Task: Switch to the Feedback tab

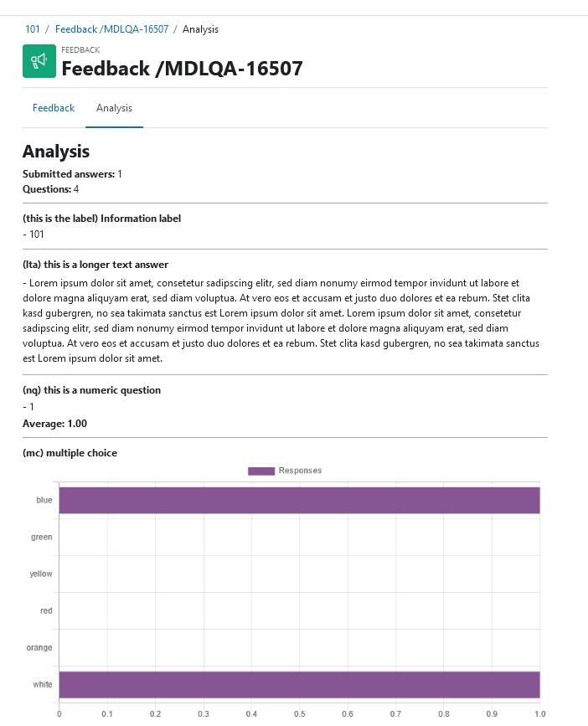Action: tap(54, 108)
